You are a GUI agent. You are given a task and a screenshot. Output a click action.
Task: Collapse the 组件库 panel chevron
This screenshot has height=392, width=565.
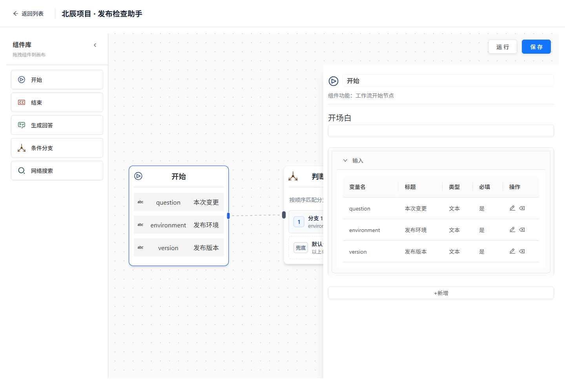(x=95, y=45)
